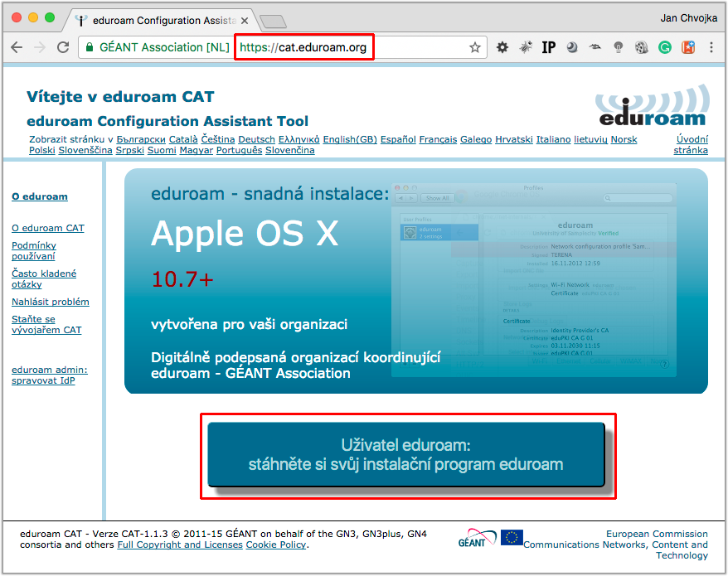Viewport: 728px width, 576px height.
Task: Click the hat-shaped extension icon
Action: point(595,47)
